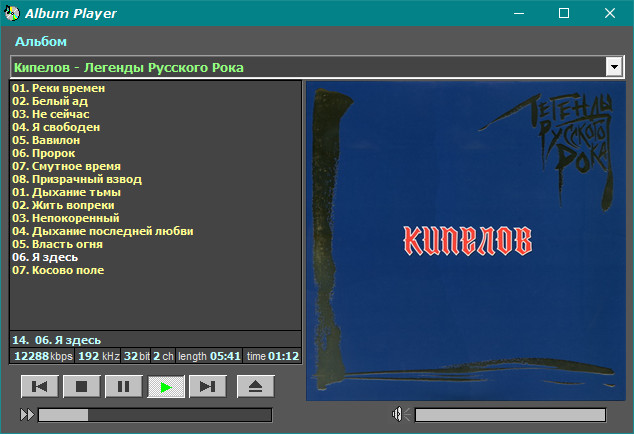Mute sound via speaker icon
The height and width of the screenshot is (434, 634).
401,414
